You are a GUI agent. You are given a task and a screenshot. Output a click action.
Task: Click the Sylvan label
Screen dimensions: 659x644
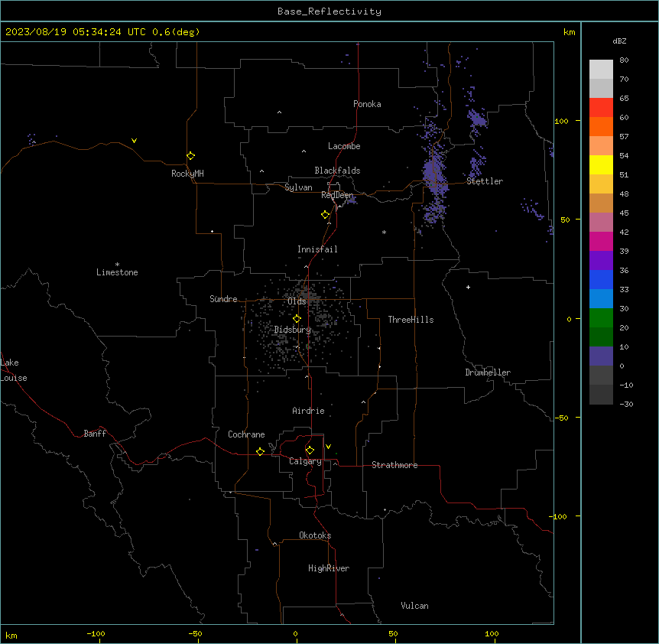click(x=298, y=187)
